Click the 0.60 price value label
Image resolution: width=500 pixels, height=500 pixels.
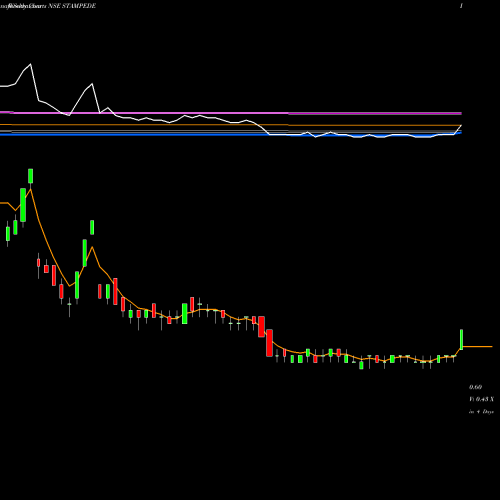475,387
